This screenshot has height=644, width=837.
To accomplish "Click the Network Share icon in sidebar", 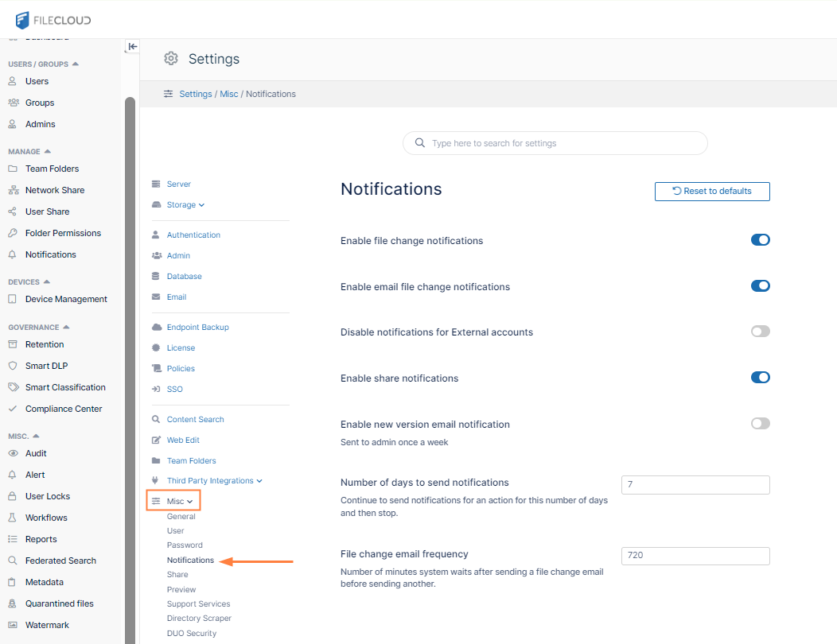I will tap(14, 190).
